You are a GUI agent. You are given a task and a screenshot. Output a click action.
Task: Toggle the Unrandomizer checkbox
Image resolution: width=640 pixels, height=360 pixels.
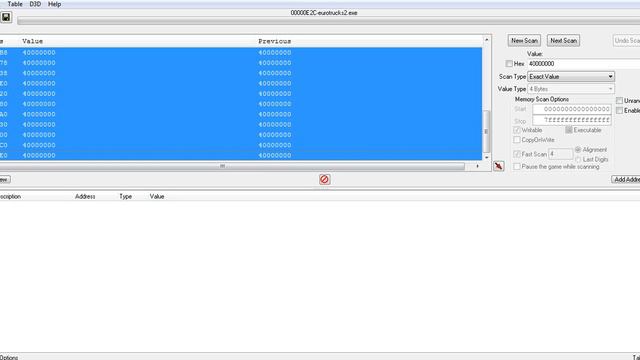pos(619,100)
